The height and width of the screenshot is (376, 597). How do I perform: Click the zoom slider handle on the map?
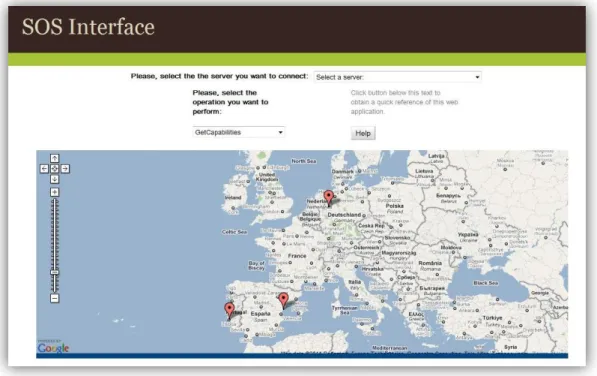[54, 272]
